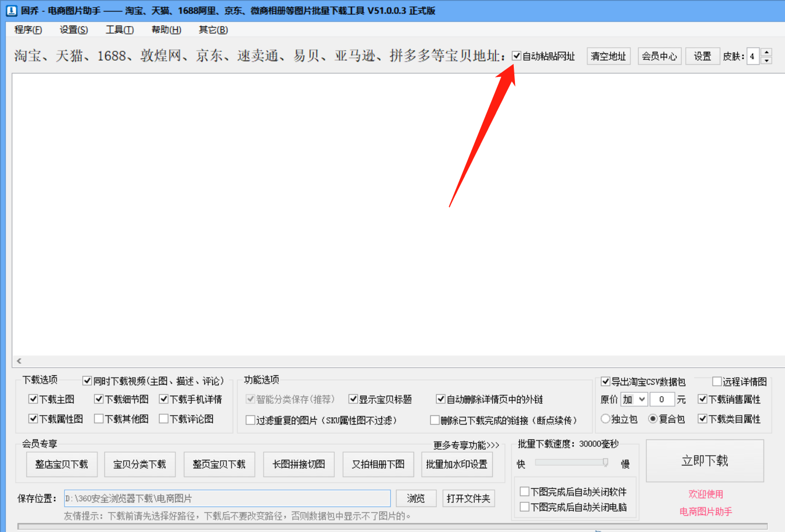The width and height of the screenshot is (785, 532).
Task: Click the 浏览 browse button
Action: point(416,498)
